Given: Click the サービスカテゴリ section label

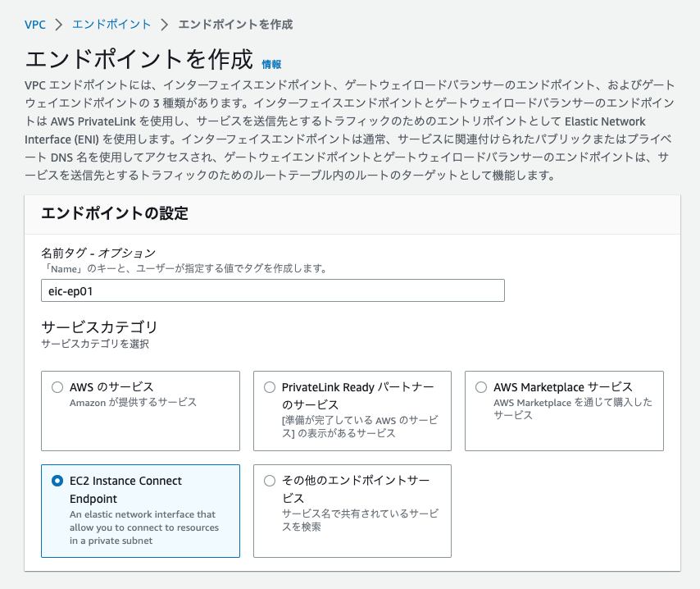Looking at the screenshot, I should [91, 327].
